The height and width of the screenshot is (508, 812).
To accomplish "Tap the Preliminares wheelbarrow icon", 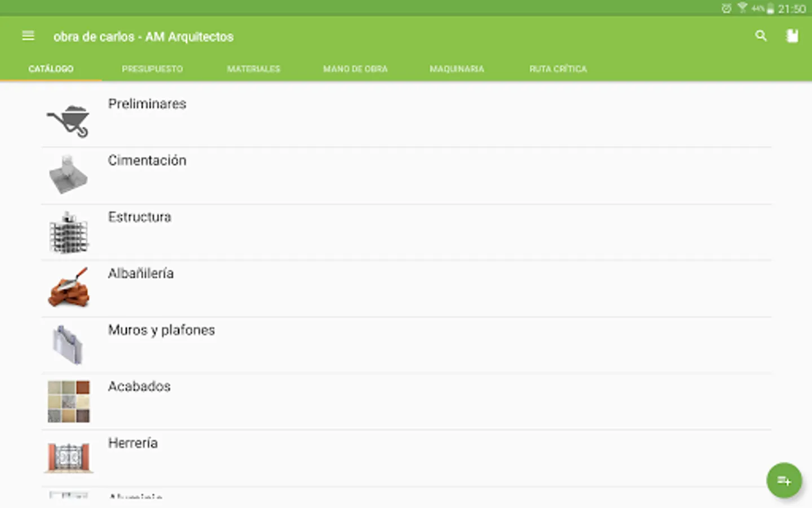I will (x=68, y=120).
